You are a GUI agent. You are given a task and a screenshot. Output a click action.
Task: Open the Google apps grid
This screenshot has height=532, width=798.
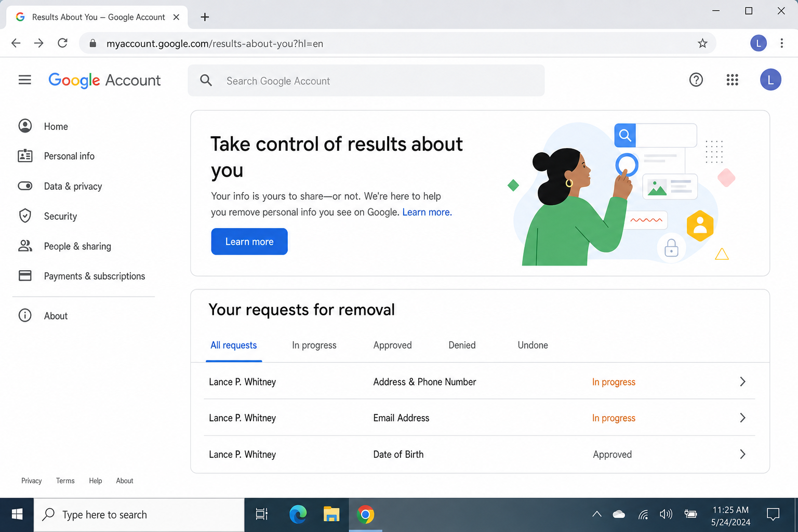[733, 80]
